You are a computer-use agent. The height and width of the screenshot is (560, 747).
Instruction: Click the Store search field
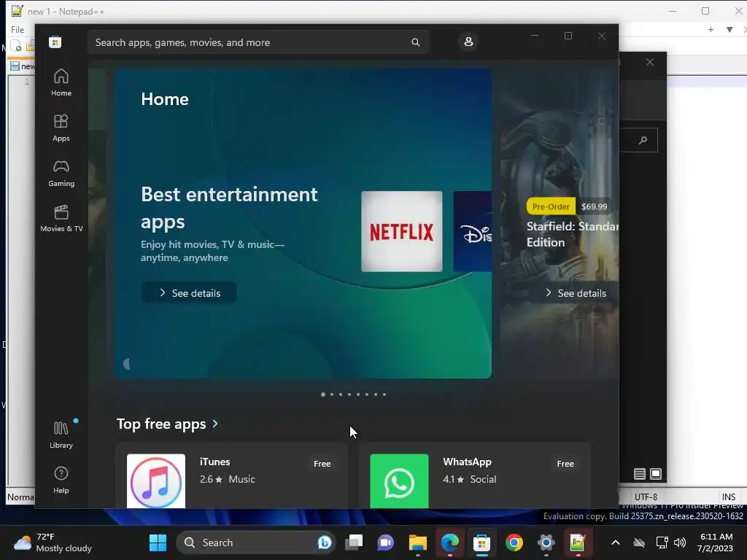[x=258, y=42]
